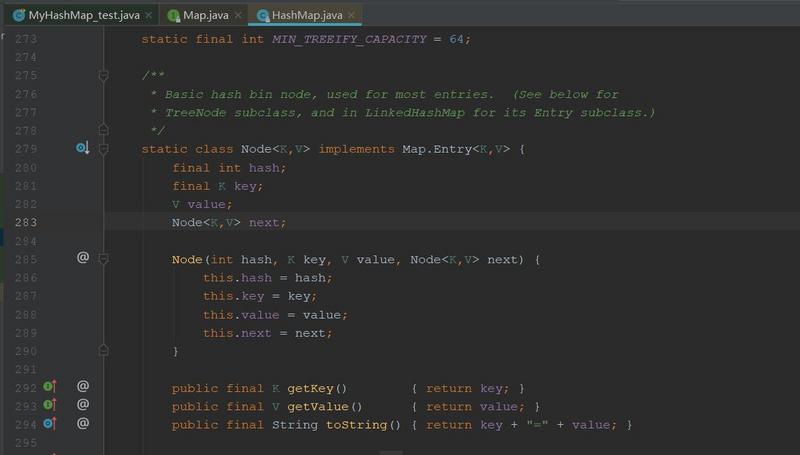Switch to the Map.java tab
Screen dimensions: 800x455
206,15
